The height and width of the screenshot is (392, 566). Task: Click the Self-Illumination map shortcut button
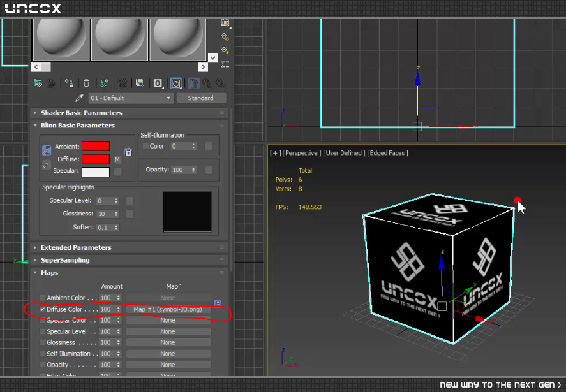point(209,146)
